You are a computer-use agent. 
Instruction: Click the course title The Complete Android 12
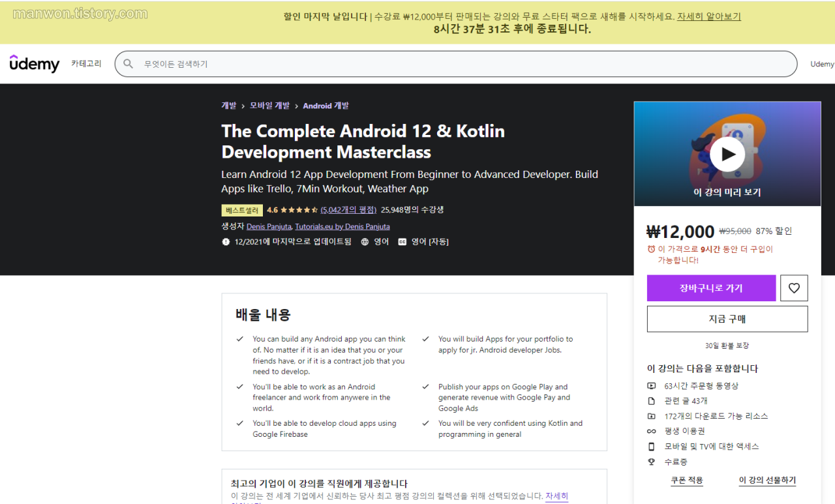[363, 141]
